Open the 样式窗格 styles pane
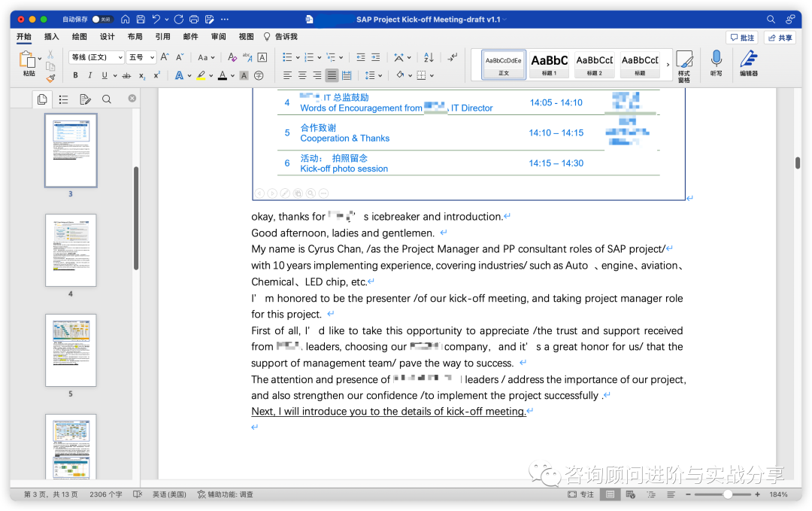812x511 pixels. point(684,66)
